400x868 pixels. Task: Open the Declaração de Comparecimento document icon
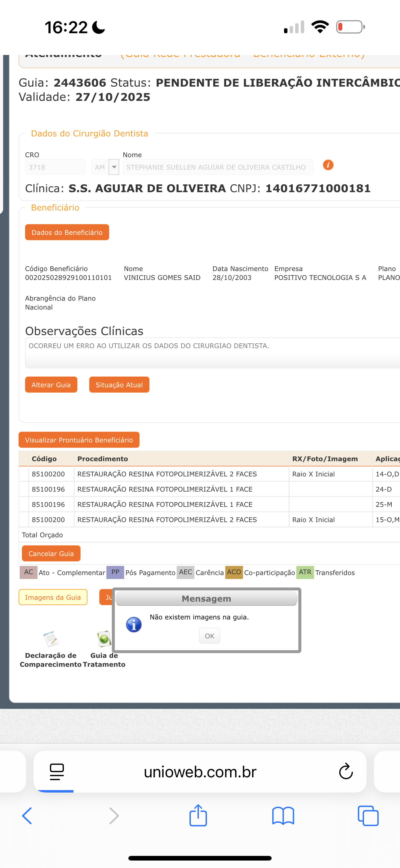tap(51, 639)
